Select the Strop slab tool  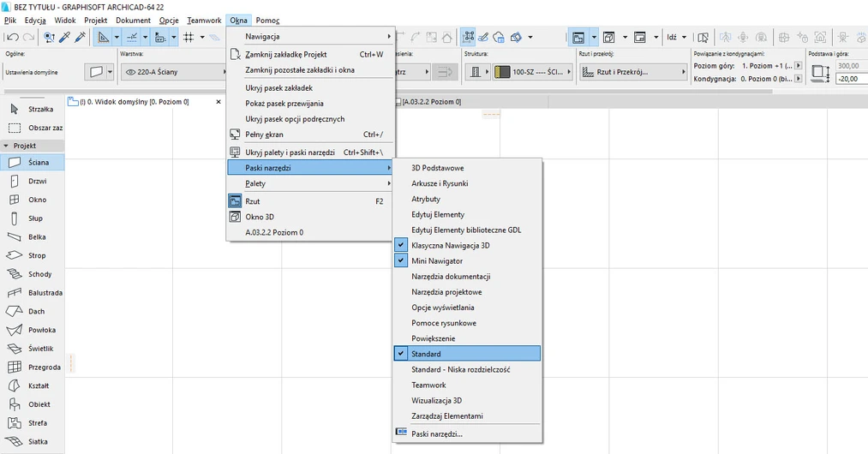pyautogui.click(x=32, y=255)
